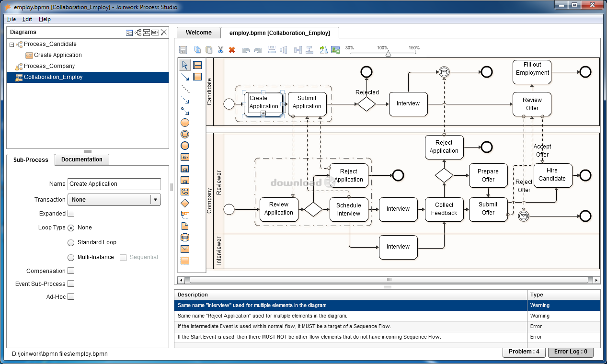
Task: Enable the Event Sub-Process checkbox
Action: coord(71,284)
